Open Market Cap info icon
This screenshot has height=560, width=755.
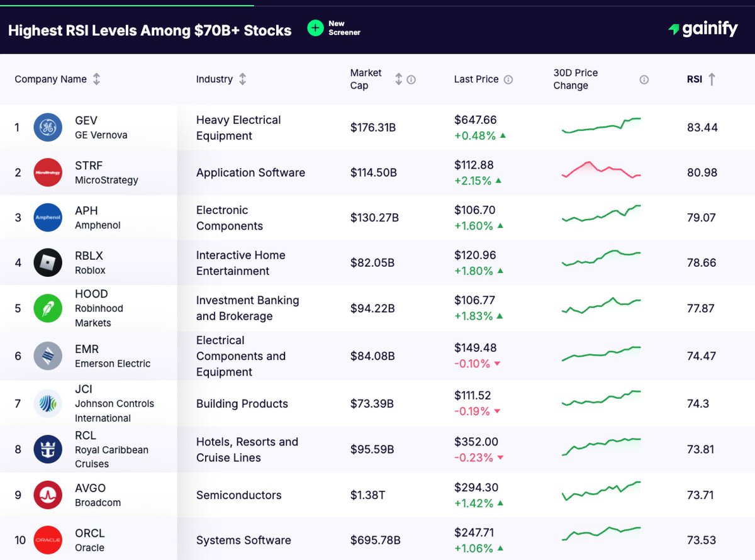pos(411,80)
